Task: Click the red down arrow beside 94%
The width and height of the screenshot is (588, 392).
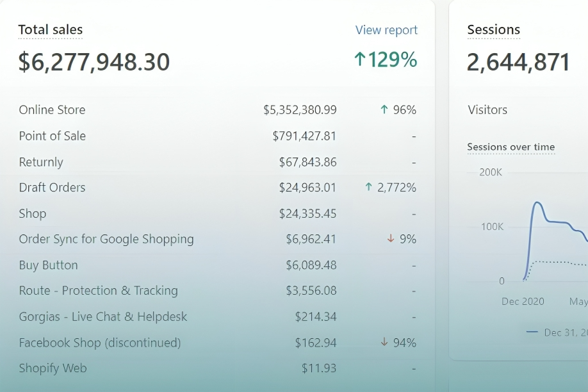Action: [384, 343]
